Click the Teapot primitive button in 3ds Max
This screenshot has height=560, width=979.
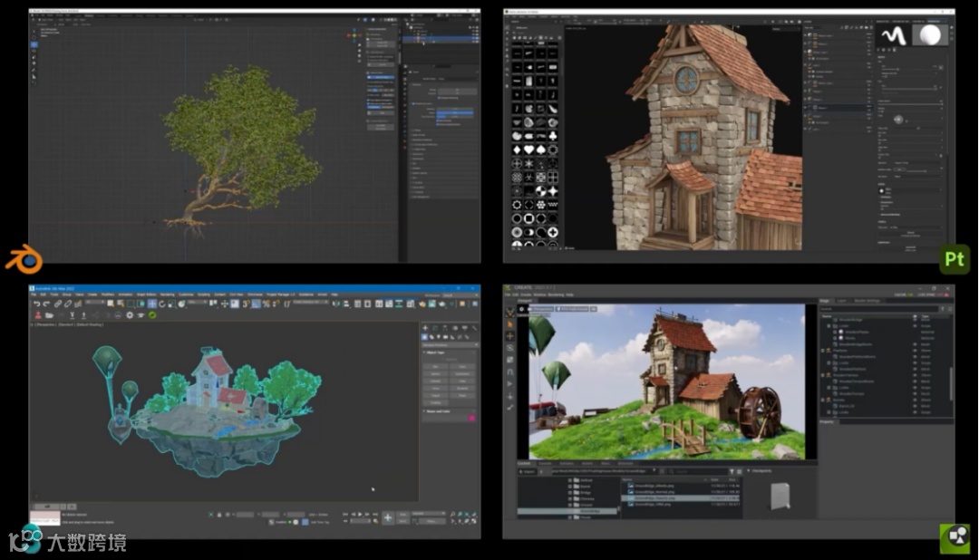(x=435, y=395)
